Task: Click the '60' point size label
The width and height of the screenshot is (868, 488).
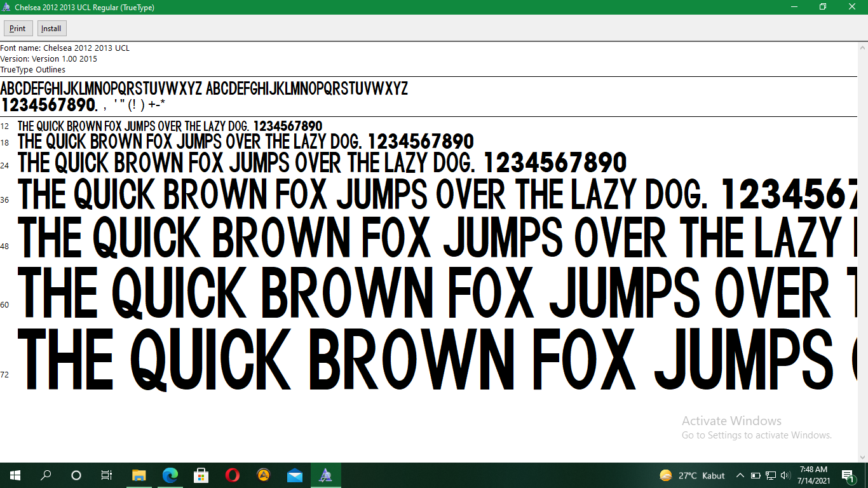Action: pyautogui.click(x=4, y=304)
